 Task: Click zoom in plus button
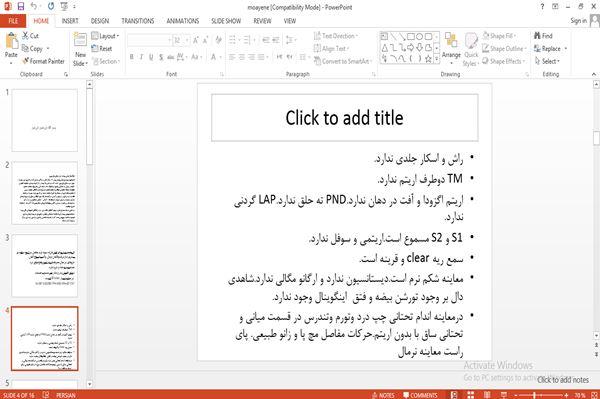point(566,395)
